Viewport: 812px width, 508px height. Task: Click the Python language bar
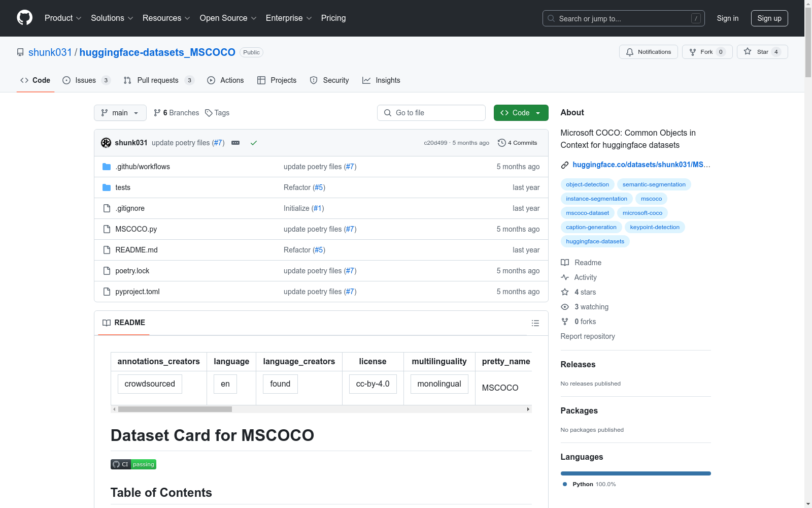coord(636,473)
